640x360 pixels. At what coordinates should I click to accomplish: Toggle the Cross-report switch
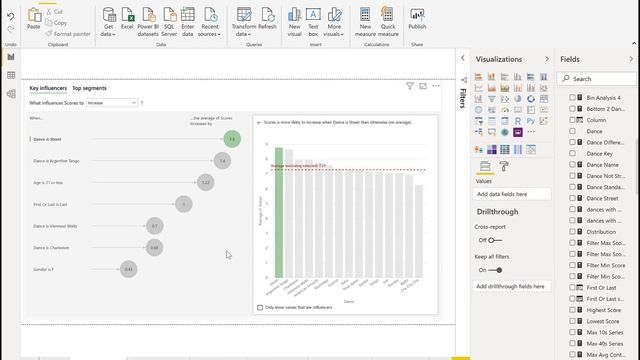495,240
